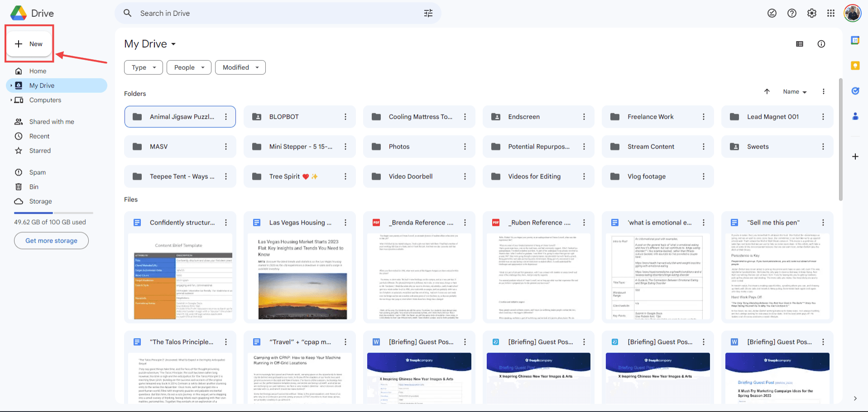Open Lead Magnet 001 folder
Screen dimensions: 868x412
point(777,117)
